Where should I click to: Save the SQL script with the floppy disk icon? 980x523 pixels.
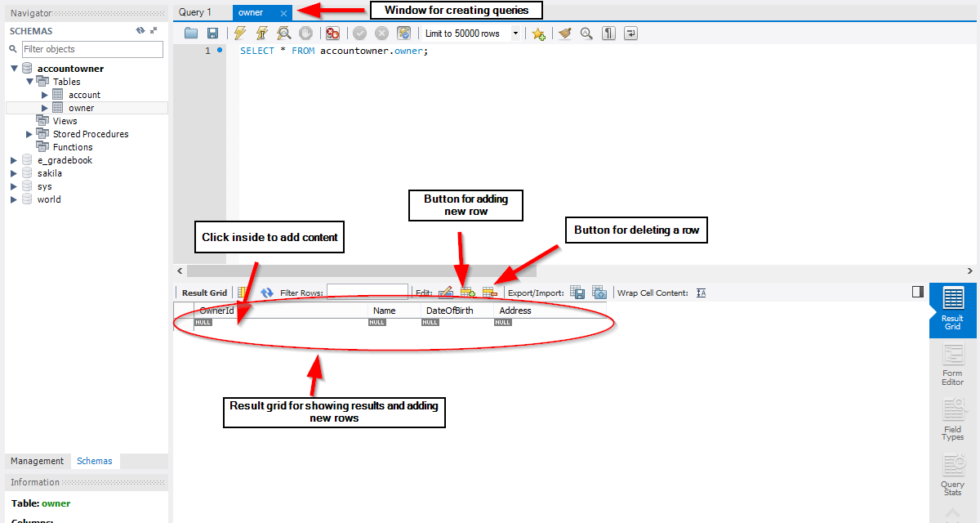point(212,34)
